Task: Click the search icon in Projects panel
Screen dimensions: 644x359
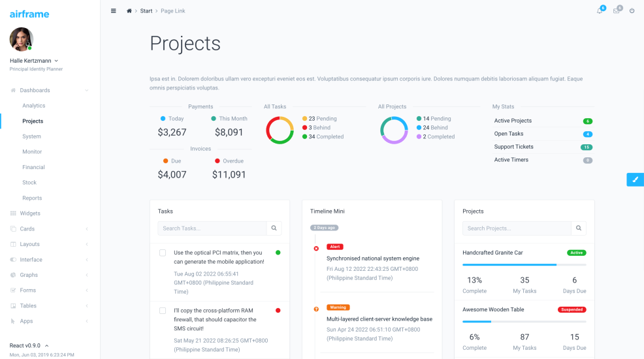Action: click(578, 228)
